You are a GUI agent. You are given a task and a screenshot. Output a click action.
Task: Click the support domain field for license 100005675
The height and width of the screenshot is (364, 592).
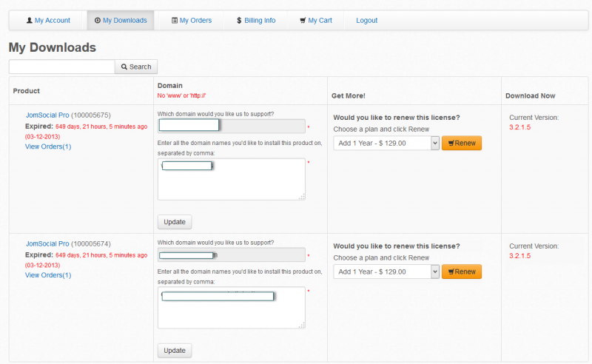(x=232, y=126)
